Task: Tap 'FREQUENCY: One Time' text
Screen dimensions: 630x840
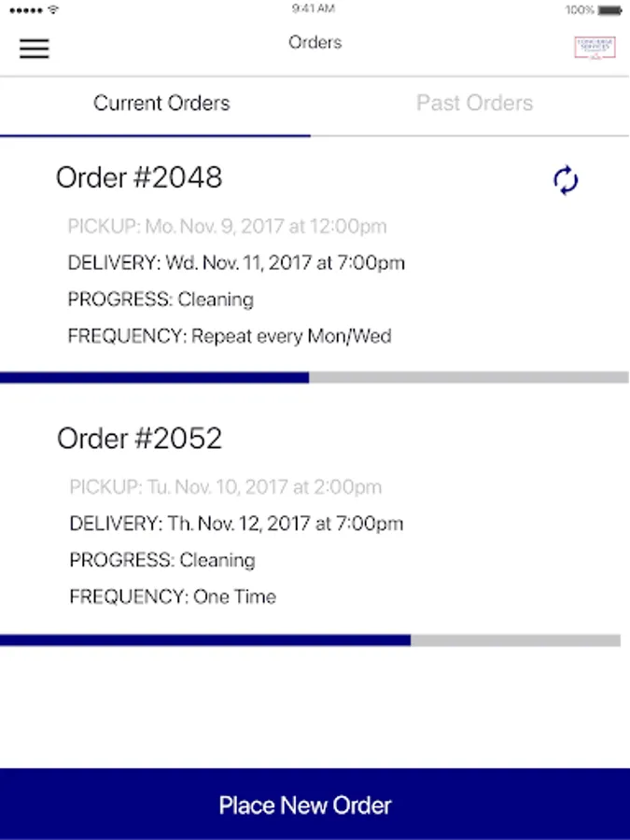Action: click(173, 596)
